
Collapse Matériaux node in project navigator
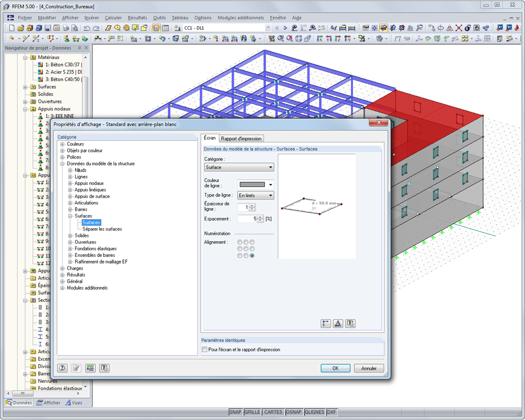(25, 58)
